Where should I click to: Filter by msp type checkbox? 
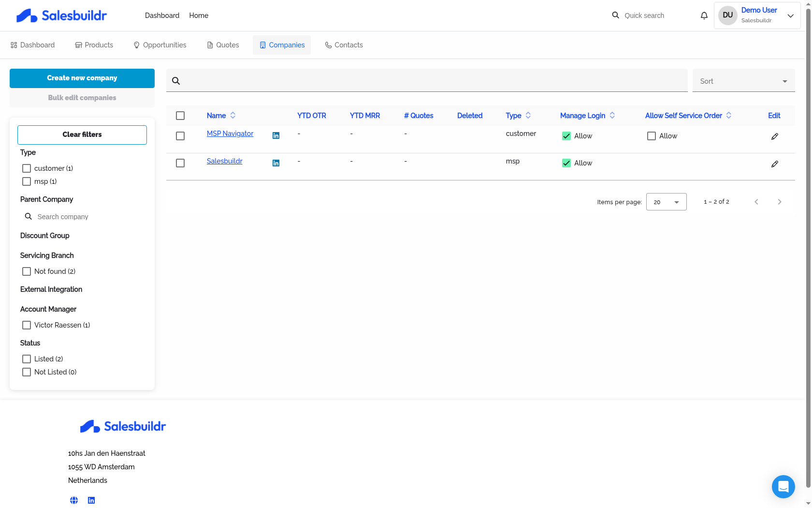tap(27, 181)
